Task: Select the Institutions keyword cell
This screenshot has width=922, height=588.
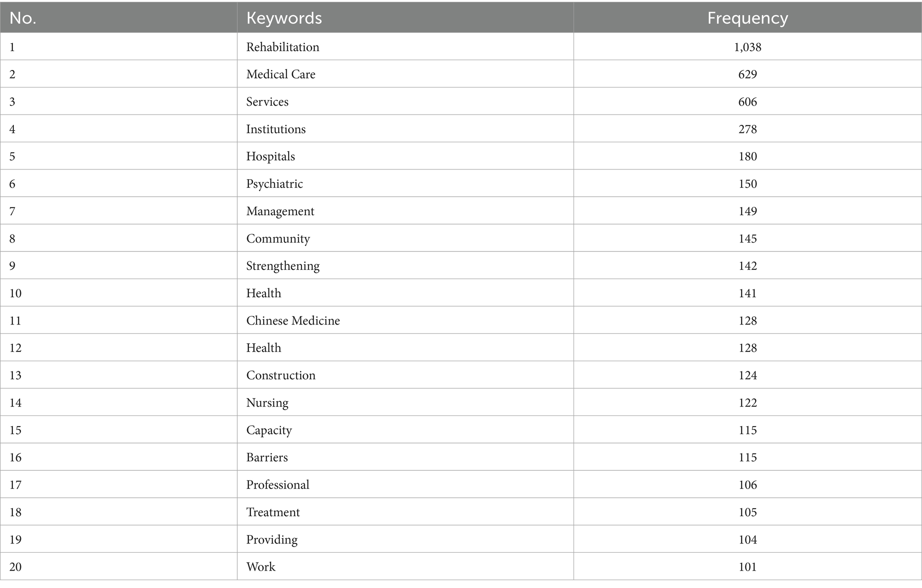Action: 276,129
